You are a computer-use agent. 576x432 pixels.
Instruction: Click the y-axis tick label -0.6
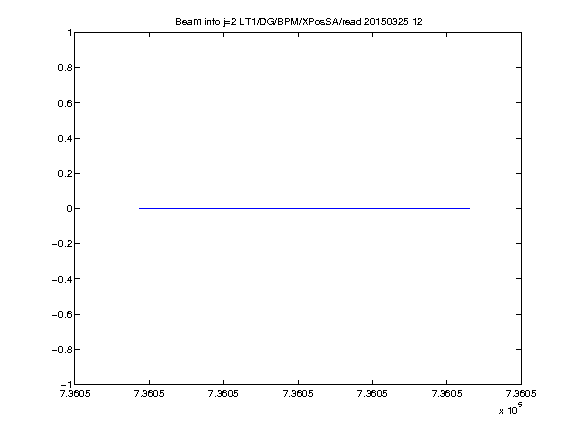click(62, 314)
